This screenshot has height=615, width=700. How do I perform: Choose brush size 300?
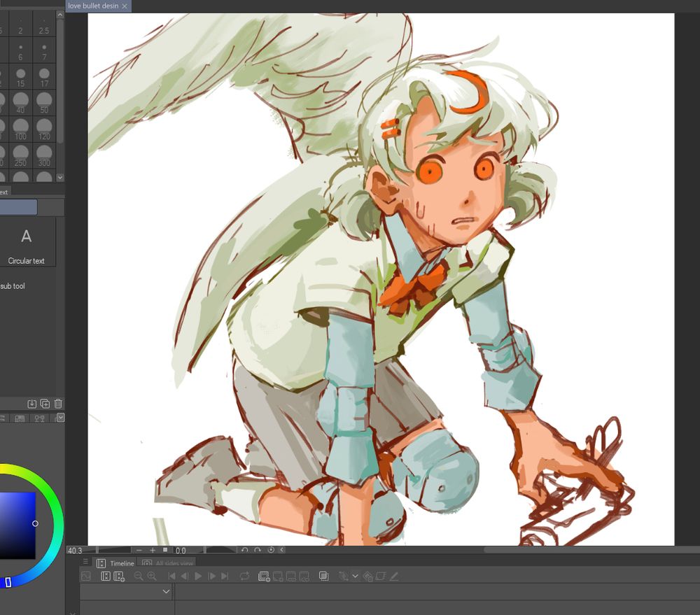pos(43,155)
